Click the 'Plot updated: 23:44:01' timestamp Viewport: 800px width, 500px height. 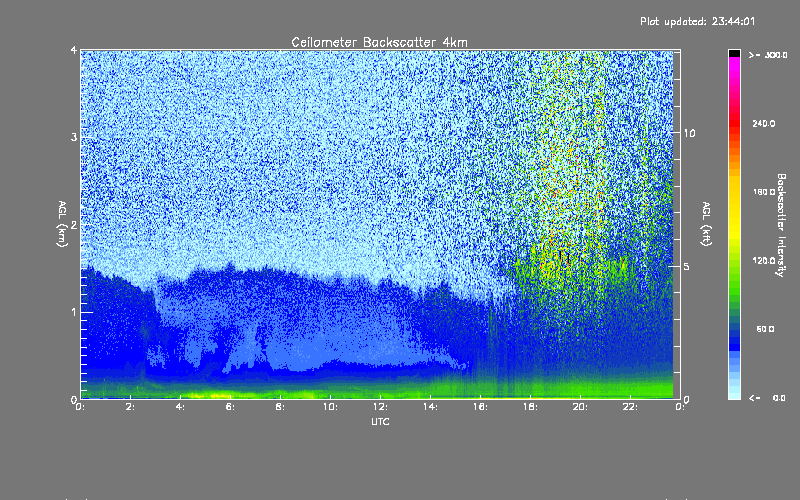[697, 21]
